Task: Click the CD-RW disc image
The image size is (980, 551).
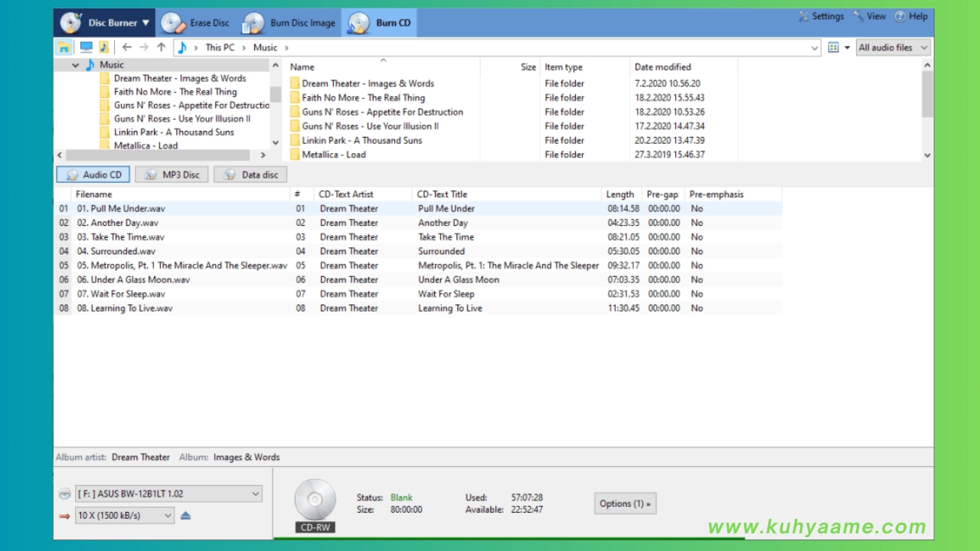Action: coord(315,501)
